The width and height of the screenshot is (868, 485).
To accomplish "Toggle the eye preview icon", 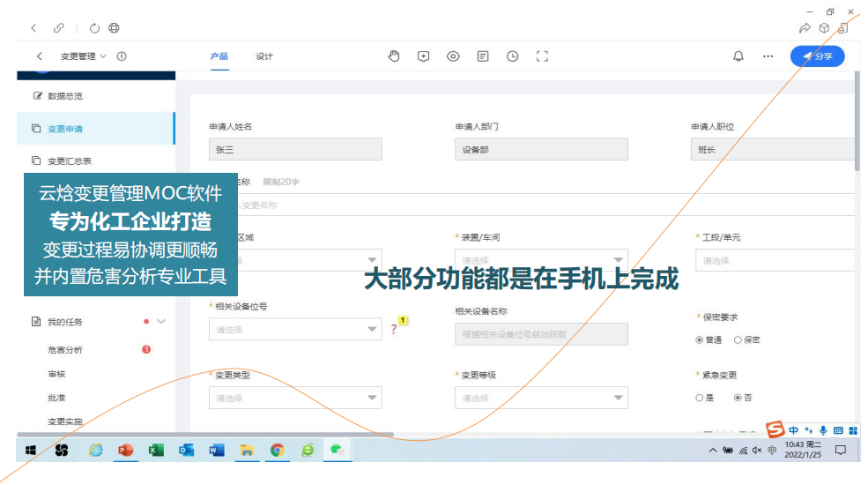I will click(x=453, y=56).
